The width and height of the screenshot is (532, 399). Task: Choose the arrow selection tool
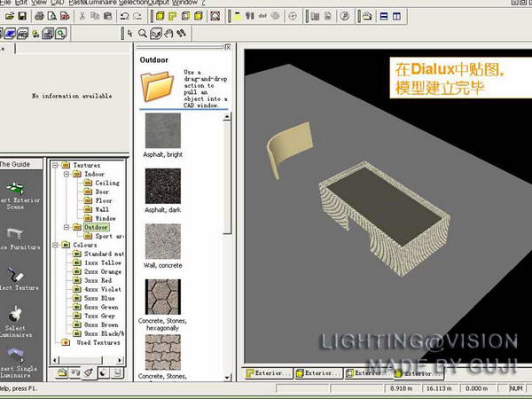pyautogui.click(x=130, y=34)
